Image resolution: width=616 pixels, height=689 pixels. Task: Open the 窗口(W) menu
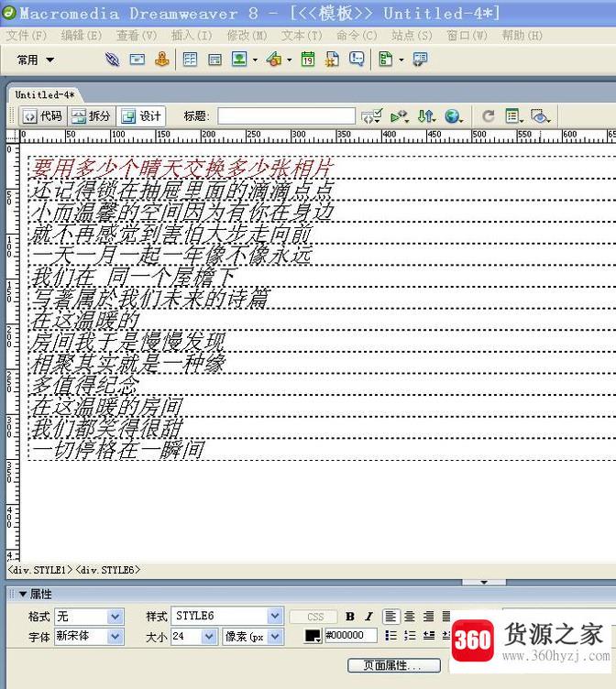467,36
